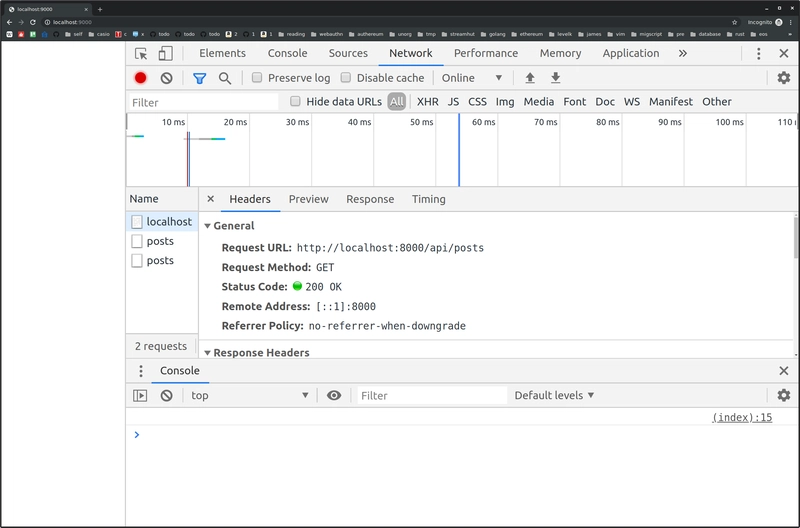Viewport: 800px width, 528px height.
Task: Enable the Preserve log checkbox
Action: [257, 78]
